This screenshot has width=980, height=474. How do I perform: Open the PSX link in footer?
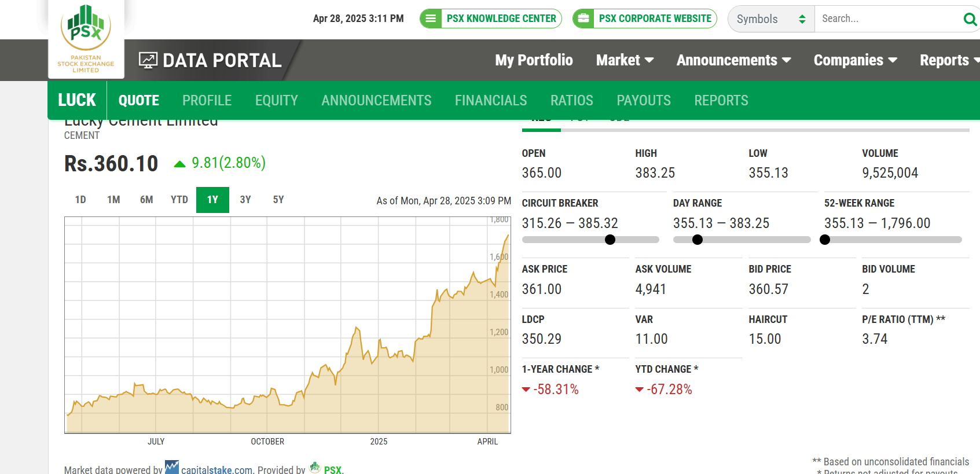pos(333,470)
